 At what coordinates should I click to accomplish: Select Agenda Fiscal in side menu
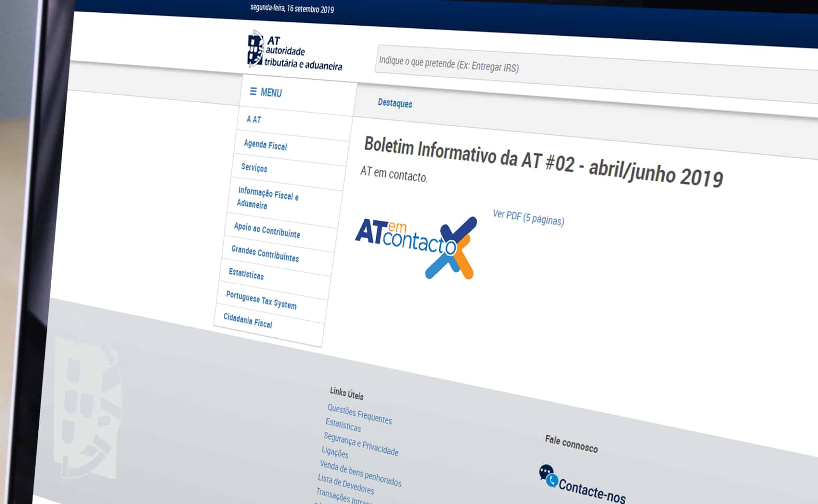pos(265,145)
